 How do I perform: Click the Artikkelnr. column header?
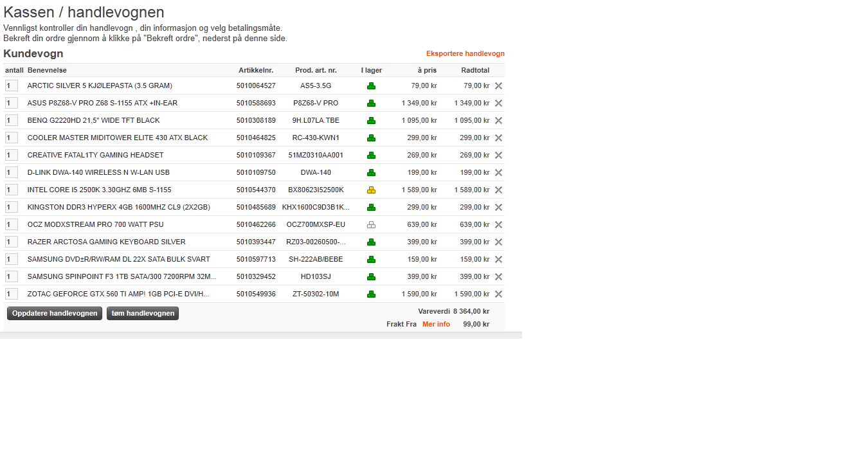pos(256,70)
